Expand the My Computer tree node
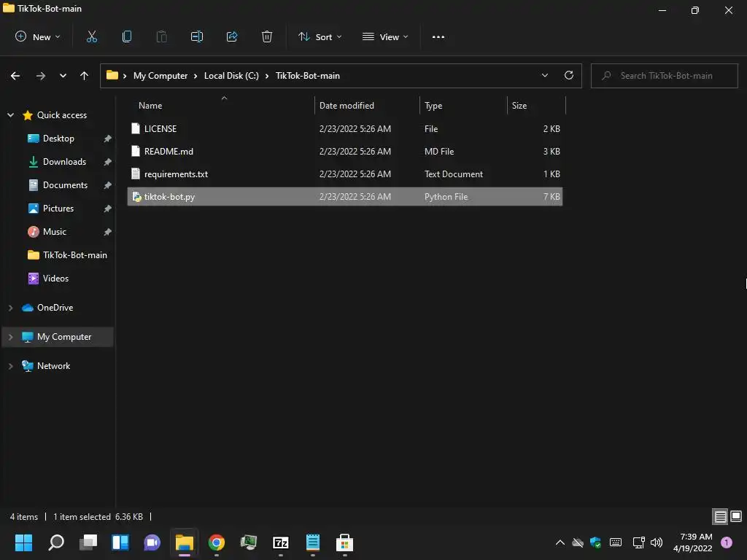The image size is (747, 560). [x=10, y=337]
